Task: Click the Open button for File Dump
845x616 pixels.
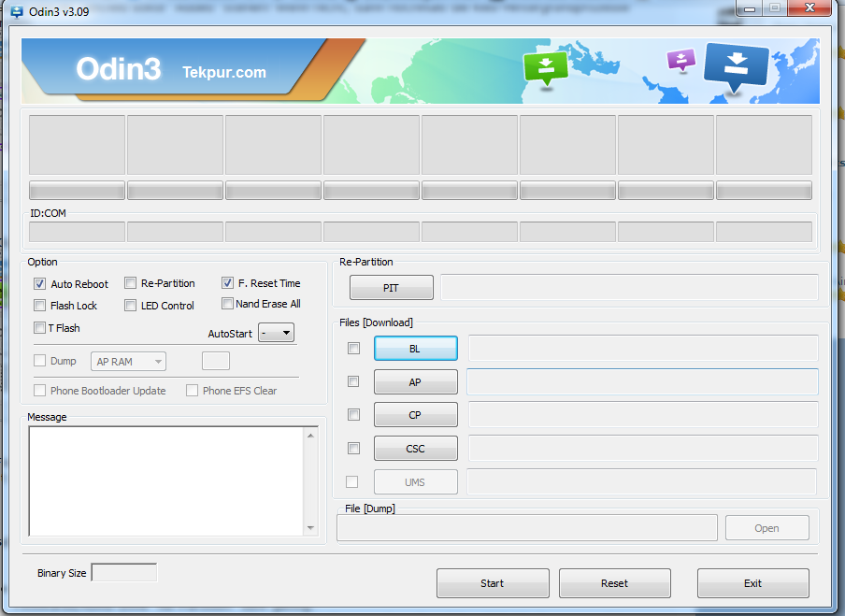Action: pos(766,528)
